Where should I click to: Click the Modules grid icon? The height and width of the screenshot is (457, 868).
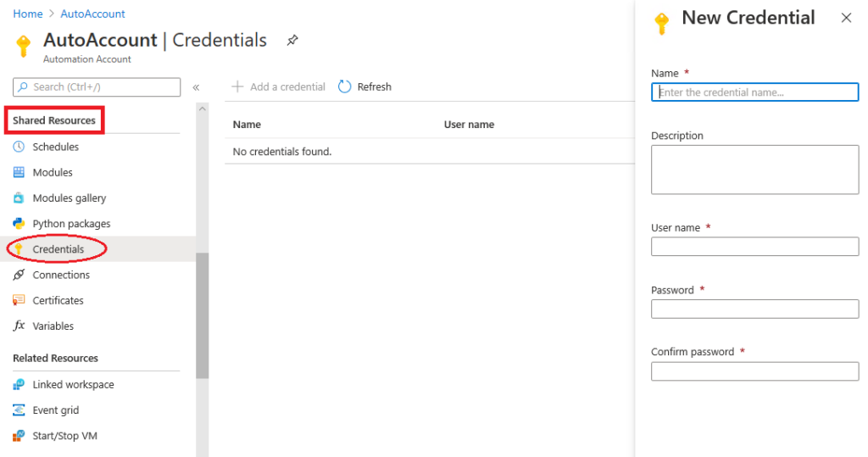click(19, 172)
